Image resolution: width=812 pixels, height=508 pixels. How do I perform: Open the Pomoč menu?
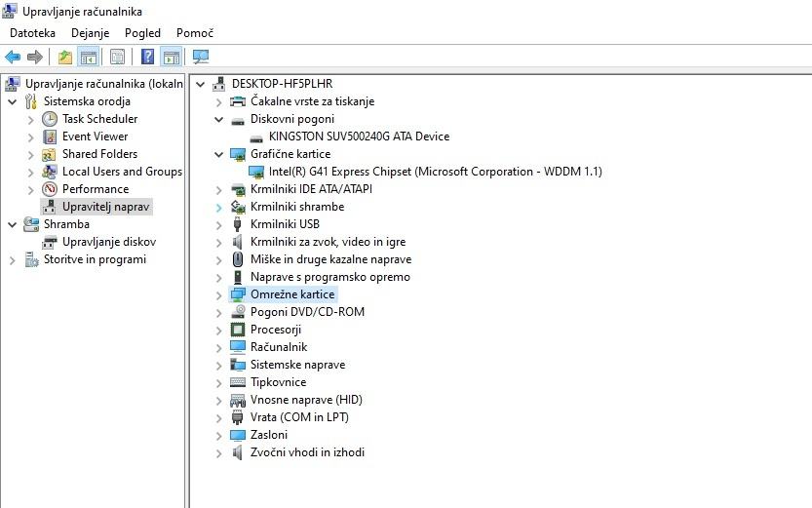195,33
